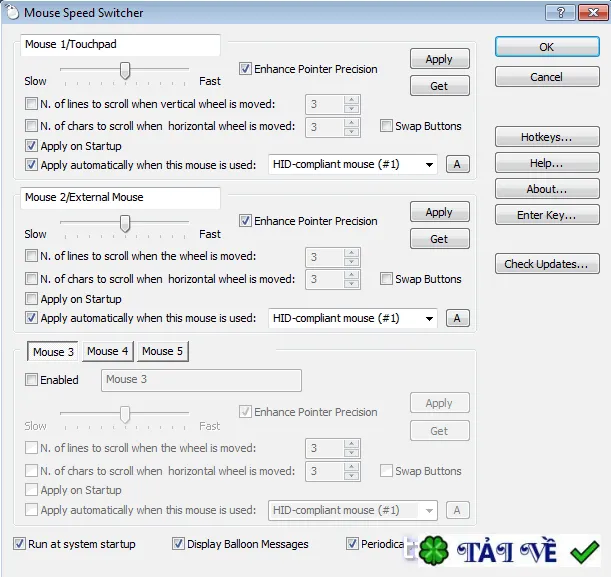Open the About dialog
The height and width of the screenshot is (577, 611).
pos(547,189)
